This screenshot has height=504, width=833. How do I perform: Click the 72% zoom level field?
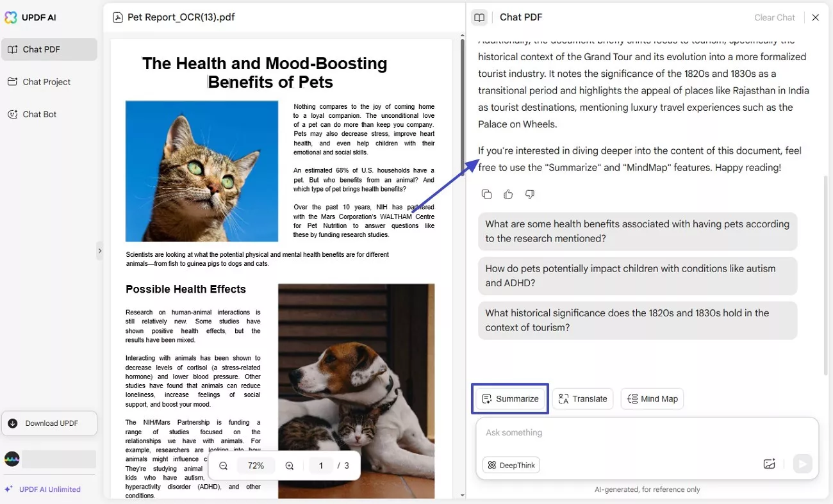click(256, 466)
